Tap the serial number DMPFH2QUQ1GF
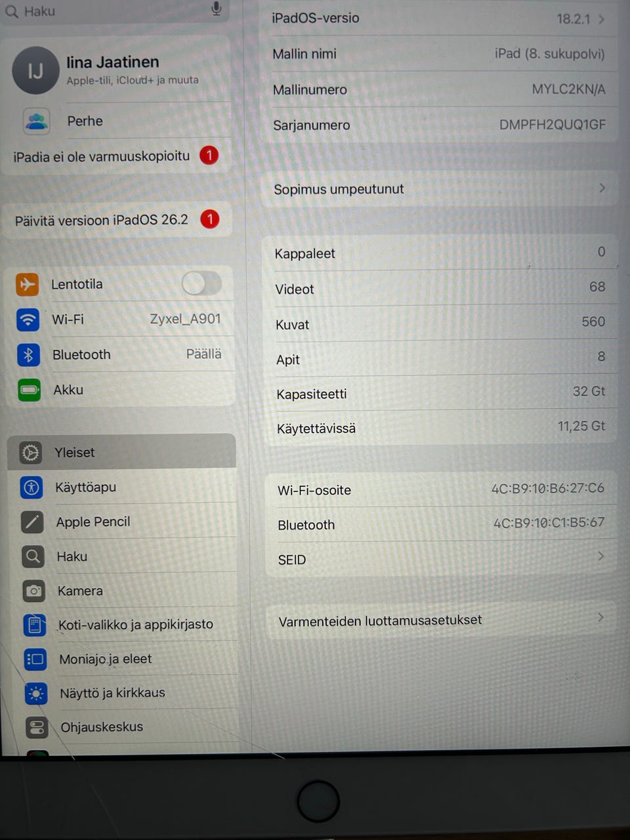This screenshot has height=840, width=630. 553,125
